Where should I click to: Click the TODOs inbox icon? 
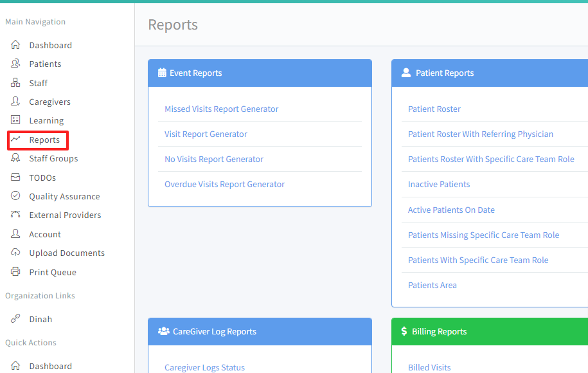click(15, 177)
